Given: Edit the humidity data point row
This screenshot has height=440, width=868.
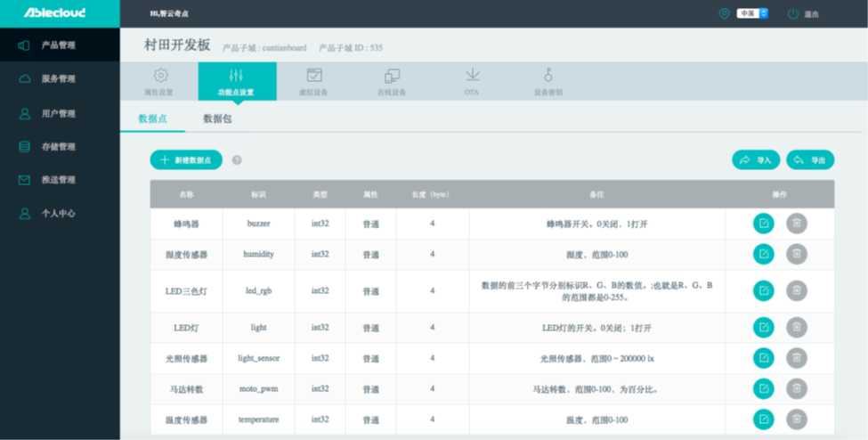Looking at the screenshot, I should tap(763, 254).
